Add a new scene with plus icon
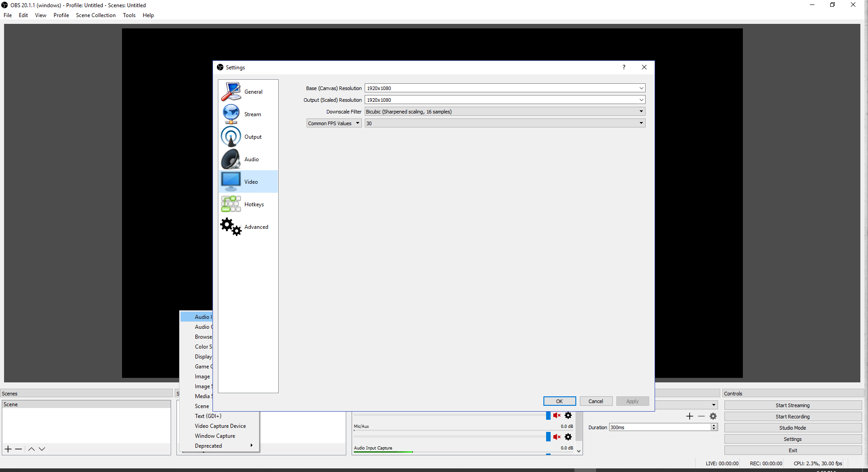This screenshot has height=472, width=868. (8, 449)
